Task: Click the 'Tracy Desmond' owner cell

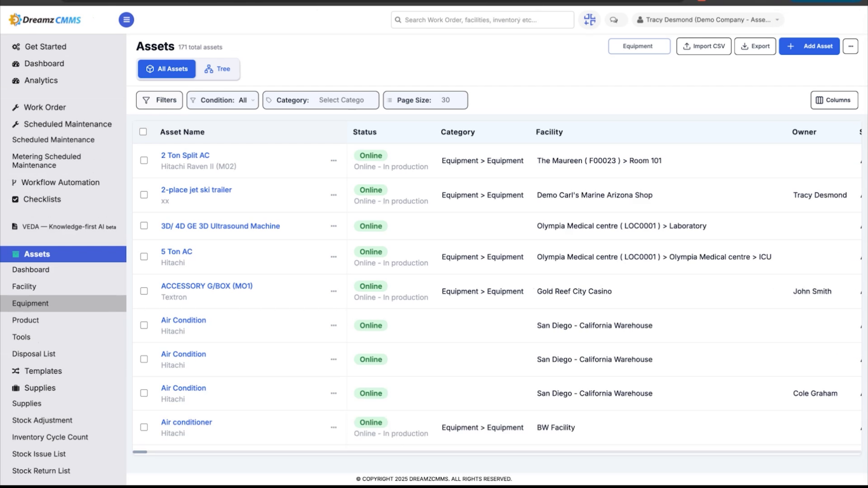Action: coord(820,195)
